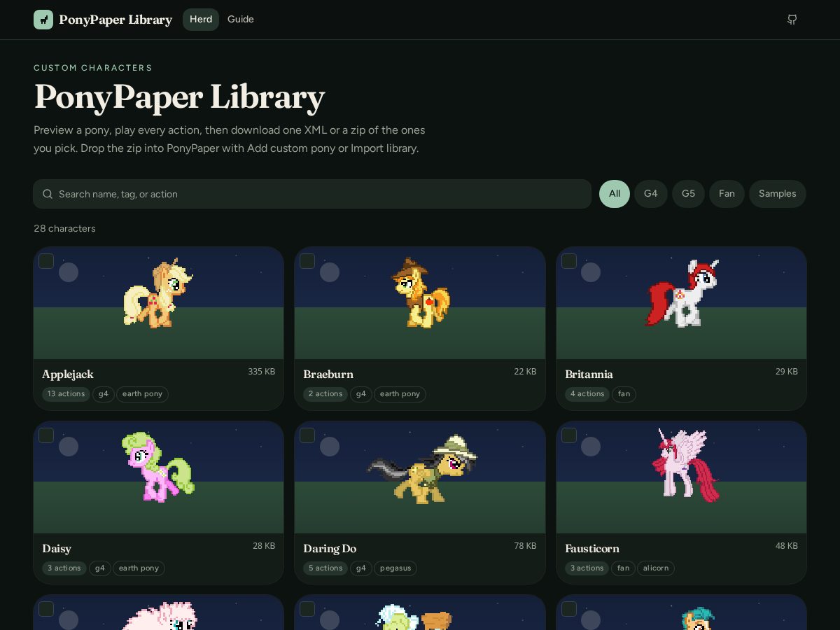Open the Britannia character name
Screen dimensions: 840x630
pyautogui.click(x=589, y=374)
